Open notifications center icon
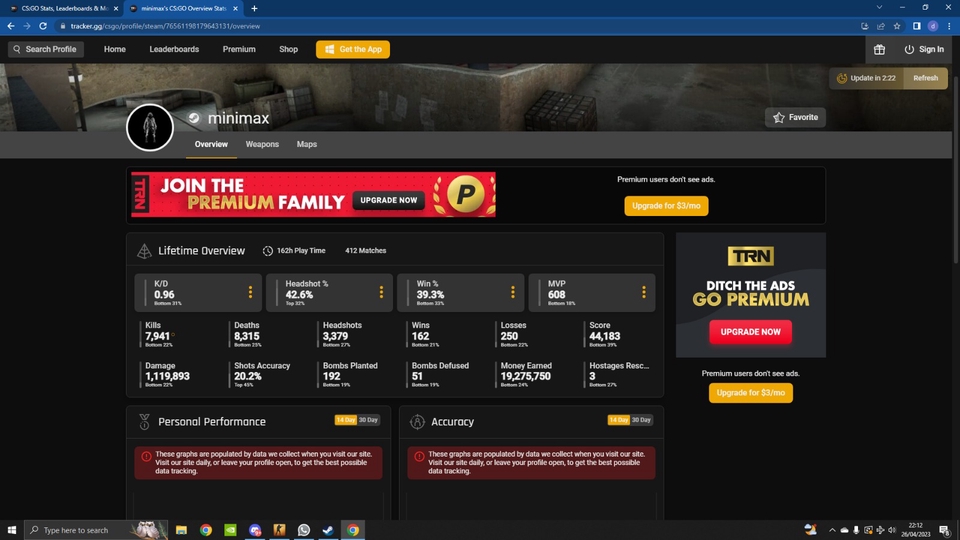 point(945,530)
